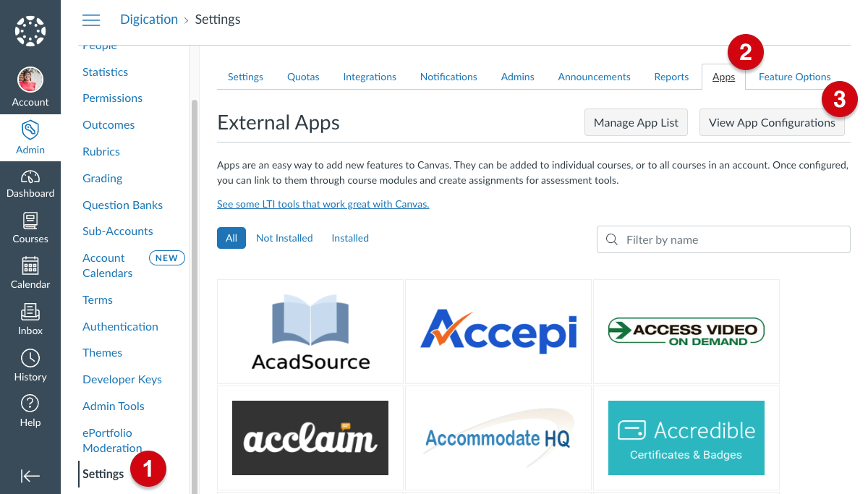Switch to the Announcements tab
The height and width of the screenshot is (494, 868).
click(x=595, y=77)
